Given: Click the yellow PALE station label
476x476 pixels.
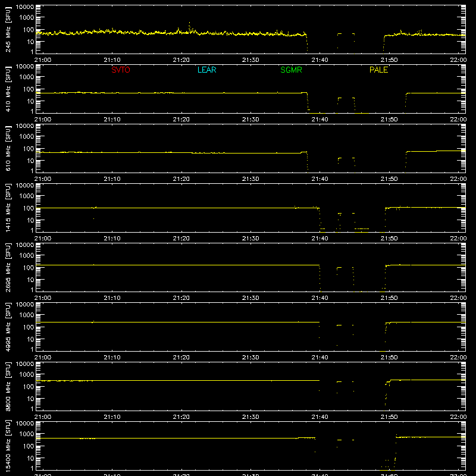Looking at the screenshot, I should click(378, 70).
